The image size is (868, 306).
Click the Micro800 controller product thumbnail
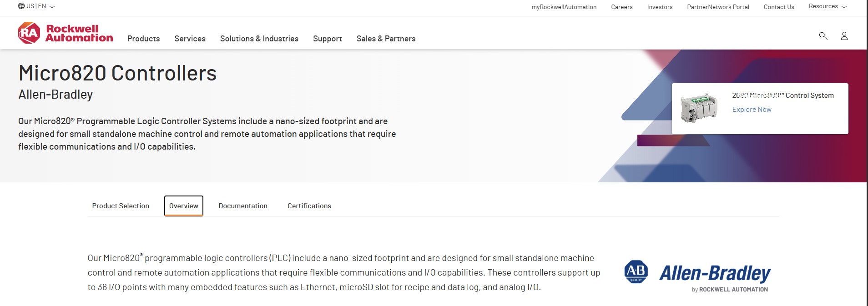699,108
